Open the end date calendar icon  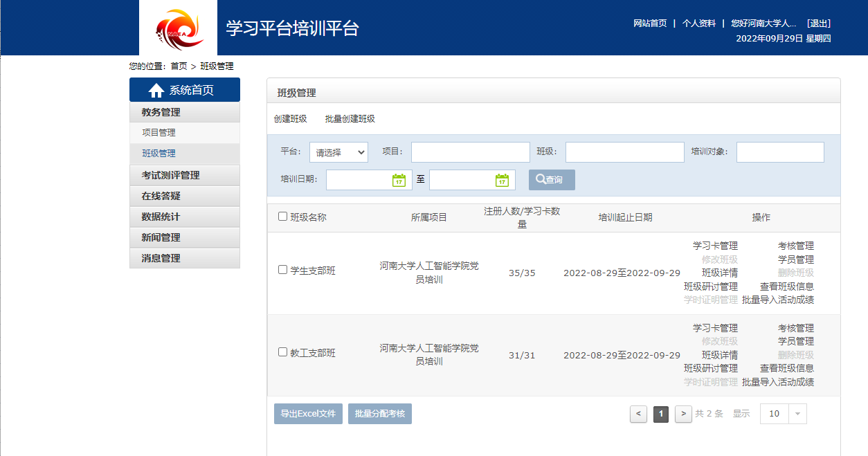(x=502, y=180)
